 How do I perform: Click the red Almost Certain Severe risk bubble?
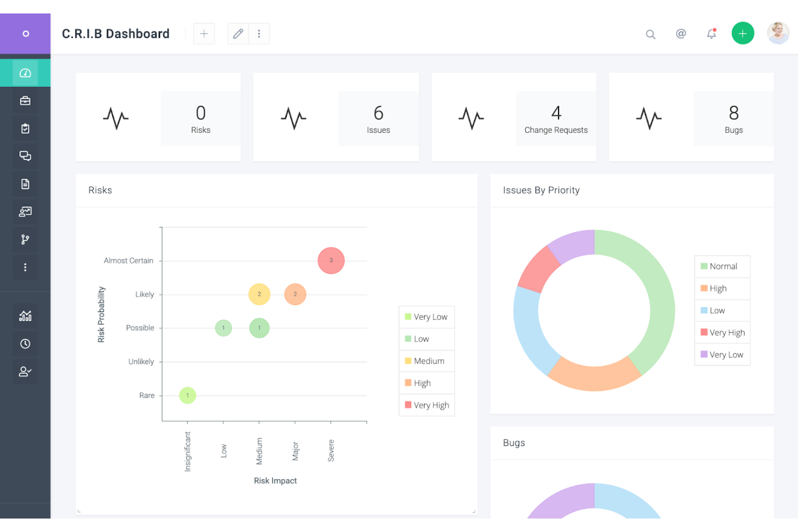pos(331,260)
